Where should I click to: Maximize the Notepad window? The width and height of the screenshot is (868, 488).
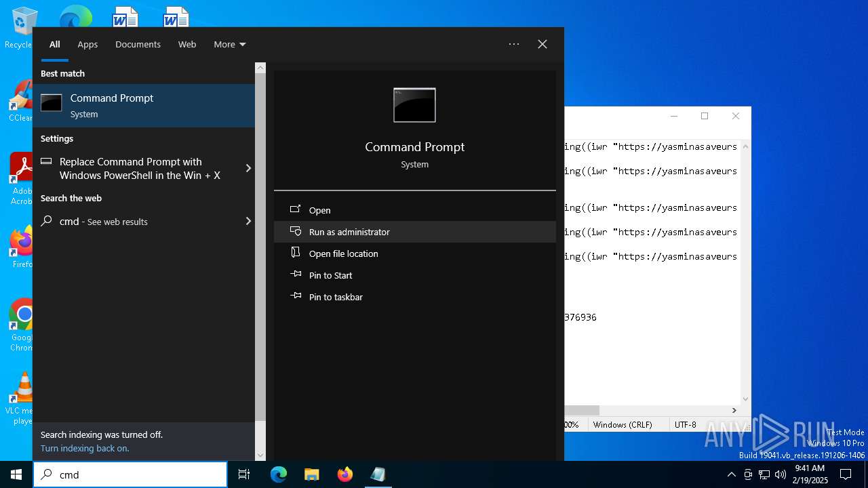point(705,116)
